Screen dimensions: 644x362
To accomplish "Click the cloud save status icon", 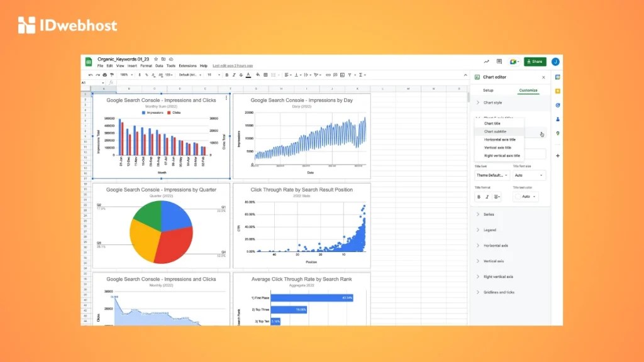I will coord(171,59).
